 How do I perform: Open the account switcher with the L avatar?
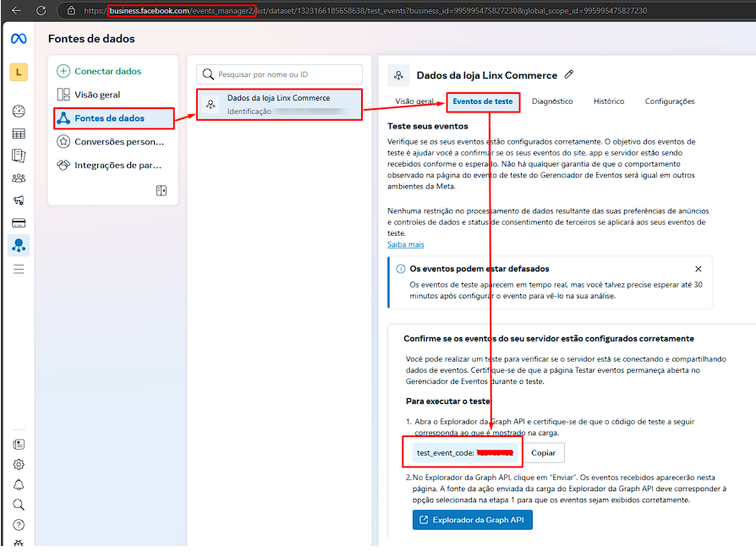pyautogui.click(x=19, y=73)
